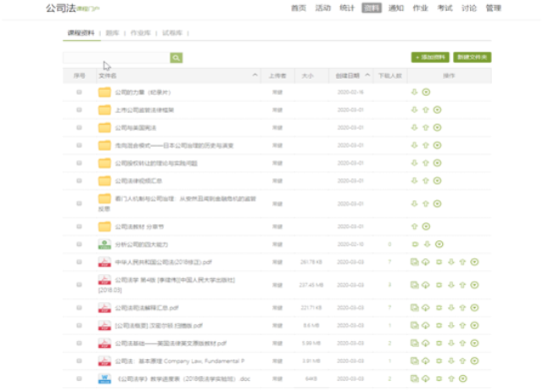
Task: Click into the file search input box
Action: coord(116,58)
